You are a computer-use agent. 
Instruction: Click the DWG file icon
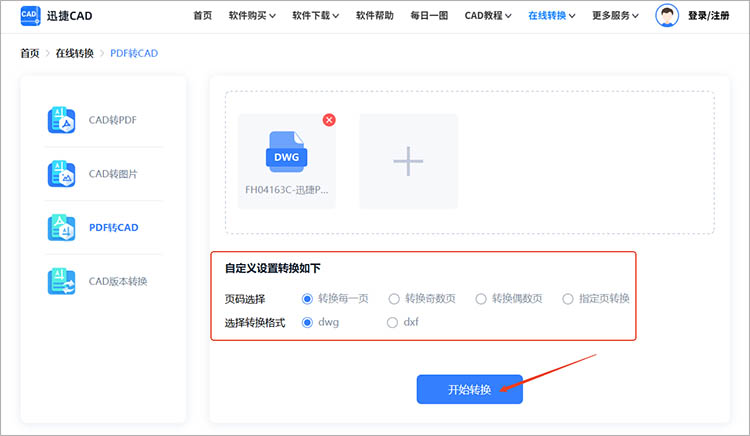(x=286, y=152)
